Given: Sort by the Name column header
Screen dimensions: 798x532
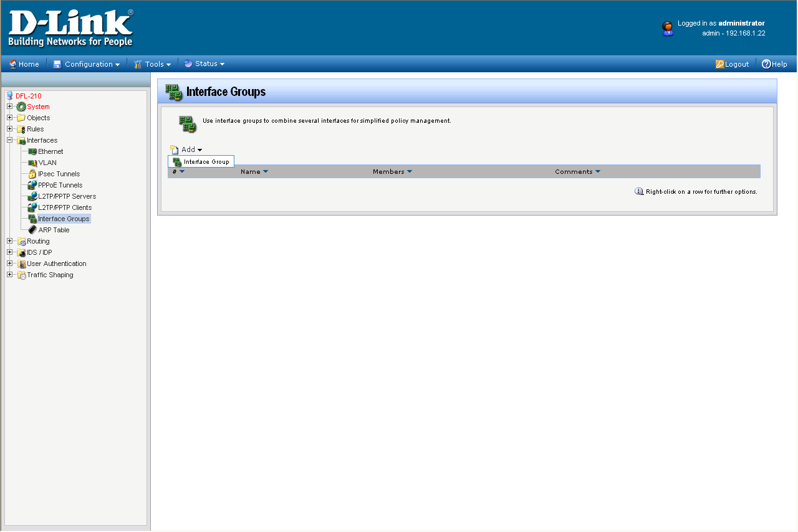Looking at the screenshot, I should point(254,171).
